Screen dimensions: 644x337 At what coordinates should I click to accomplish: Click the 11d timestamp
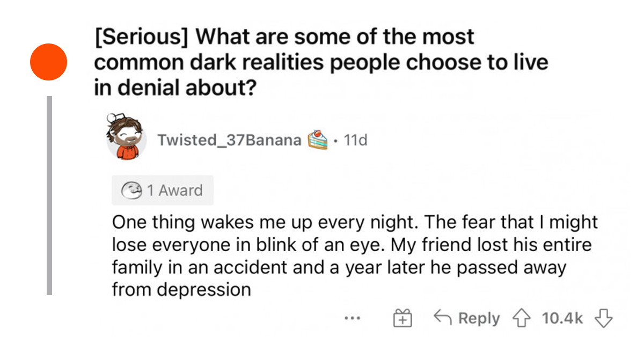355,140
